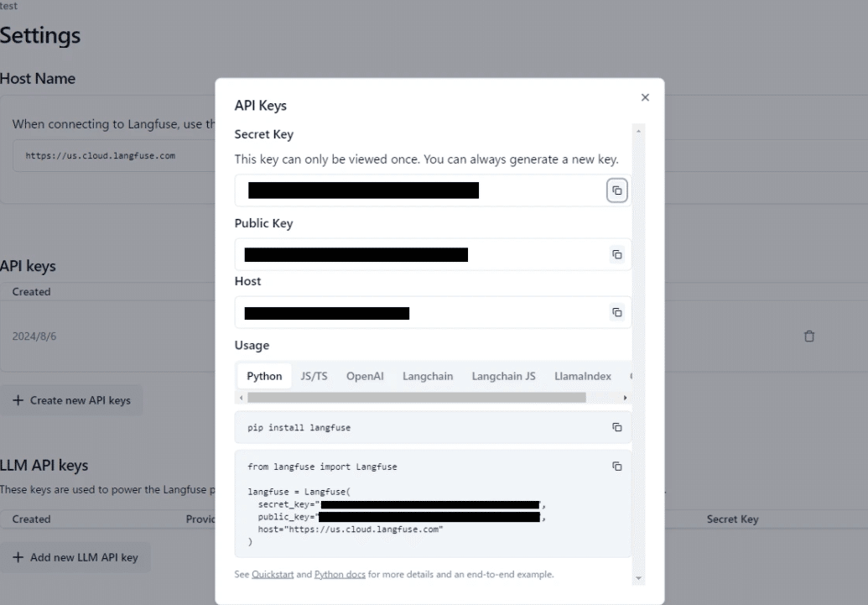Click the 'from langfuse import Langfuse' line
This screenshot has height=605, width=868.
click(322, 467)
